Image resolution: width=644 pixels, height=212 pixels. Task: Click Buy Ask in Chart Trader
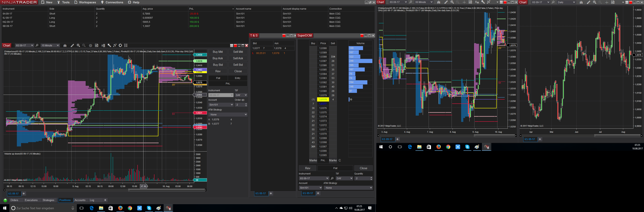[218, 58]
